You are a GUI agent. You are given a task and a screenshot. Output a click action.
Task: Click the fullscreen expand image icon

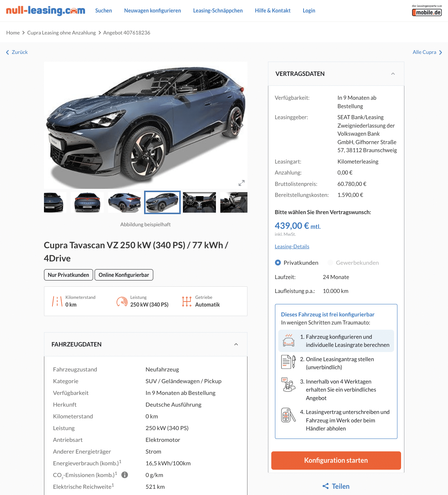(241, 183)
